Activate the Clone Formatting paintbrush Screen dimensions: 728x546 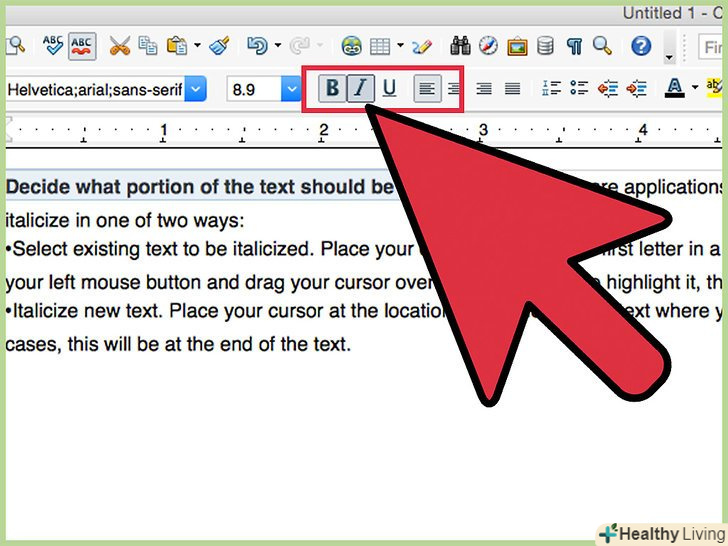(219, 46)
